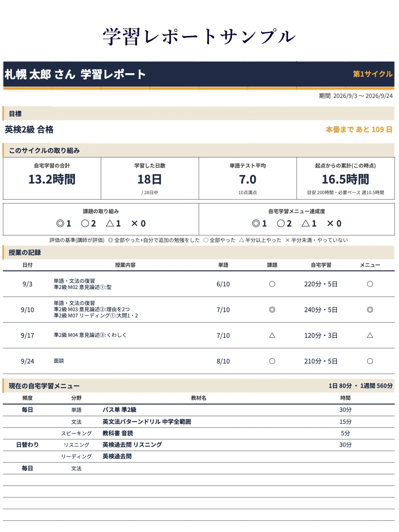Click the material 英検過去問 リスニング

pos(132,445)
